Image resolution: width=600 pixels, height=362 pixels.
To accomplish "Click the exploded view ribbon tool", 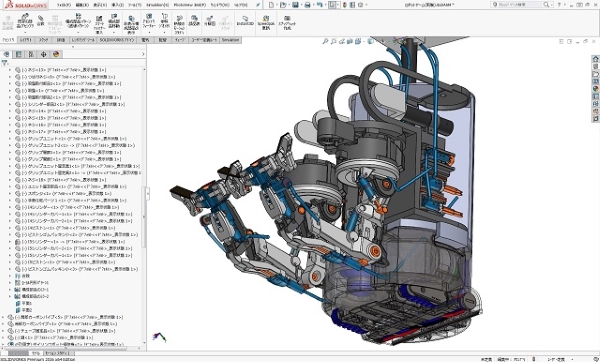I will click(210, 21).
